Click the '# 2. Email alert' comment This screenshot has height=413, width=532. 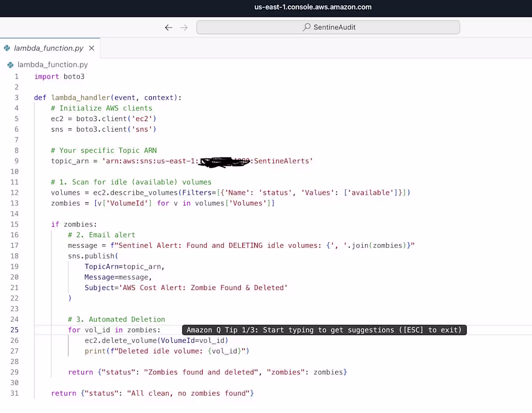click(102, 235)
